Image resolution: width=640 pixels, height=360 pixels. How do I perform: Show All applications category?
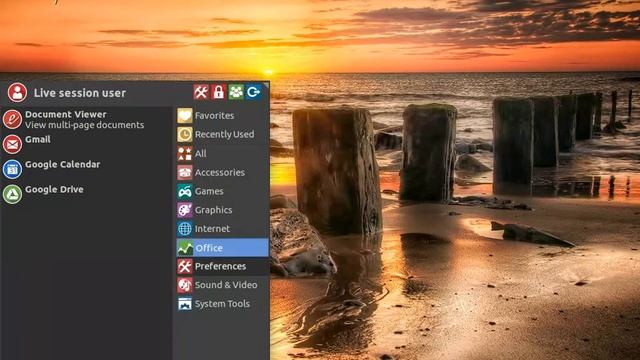click(222, 153)
